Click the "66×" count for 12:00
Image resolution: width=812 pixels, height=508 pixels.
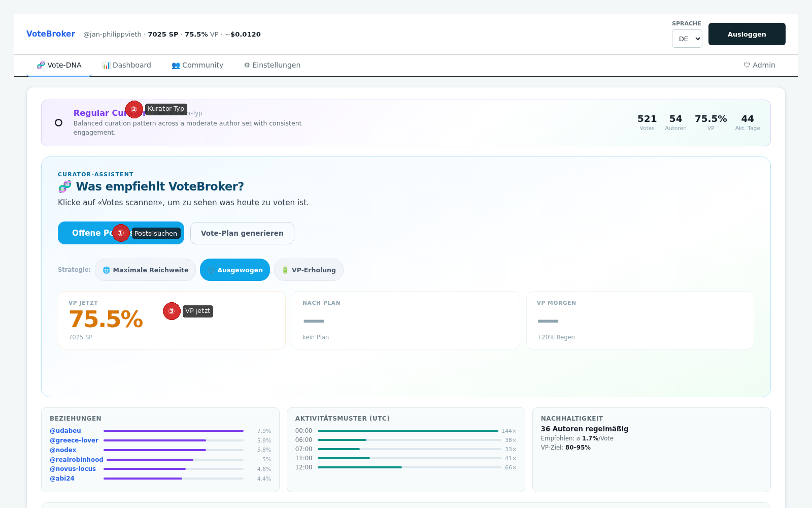pos(511,467)
